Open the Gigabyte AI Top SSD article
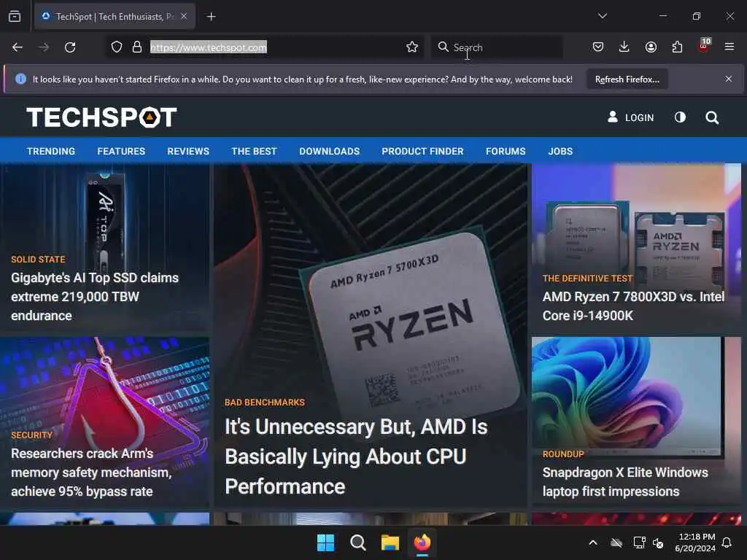 coord(95,297)
